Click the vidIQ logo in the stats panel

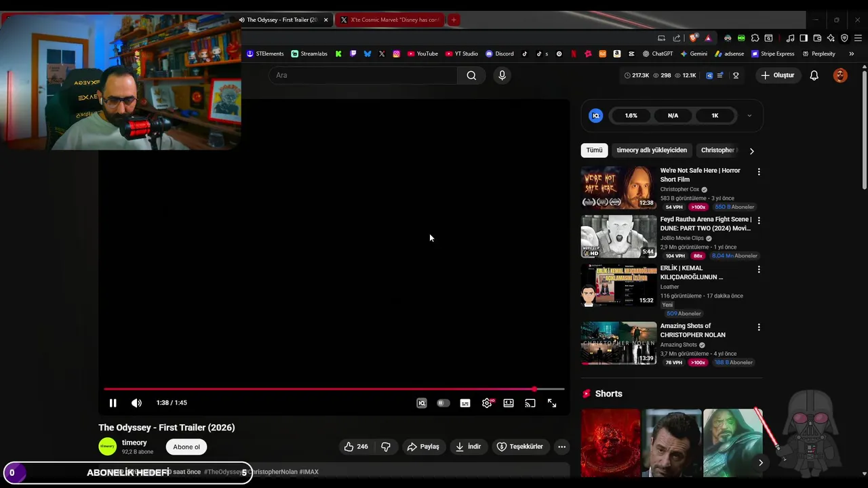pos(596,115)
